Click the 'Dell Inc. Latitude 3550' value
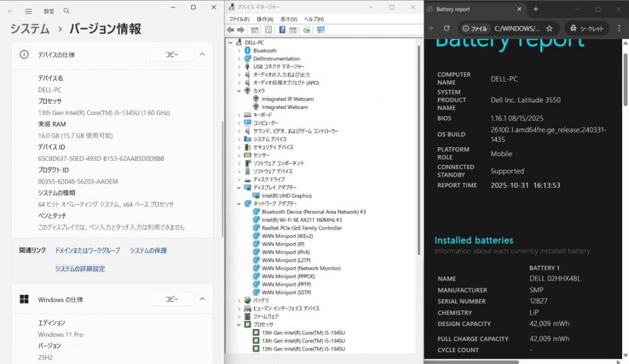The image size is (629, 364). [525, 100]
